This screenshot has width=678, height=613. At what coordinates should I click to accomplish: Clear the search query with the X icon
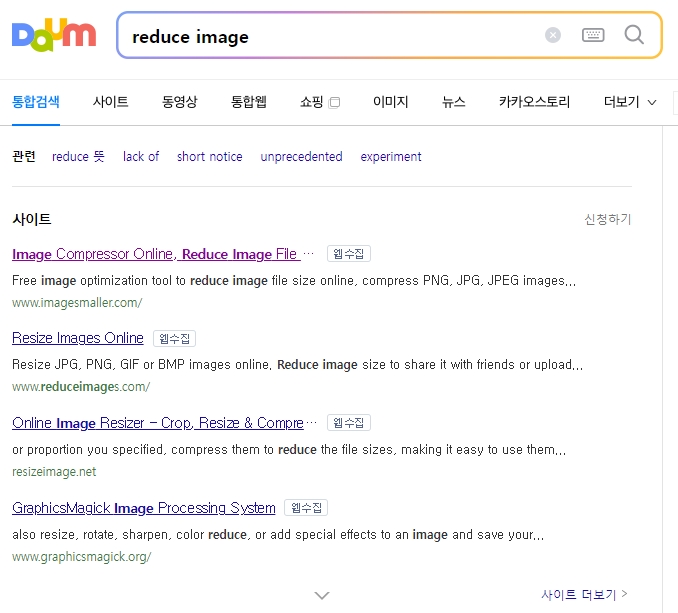tap(553, 35)
